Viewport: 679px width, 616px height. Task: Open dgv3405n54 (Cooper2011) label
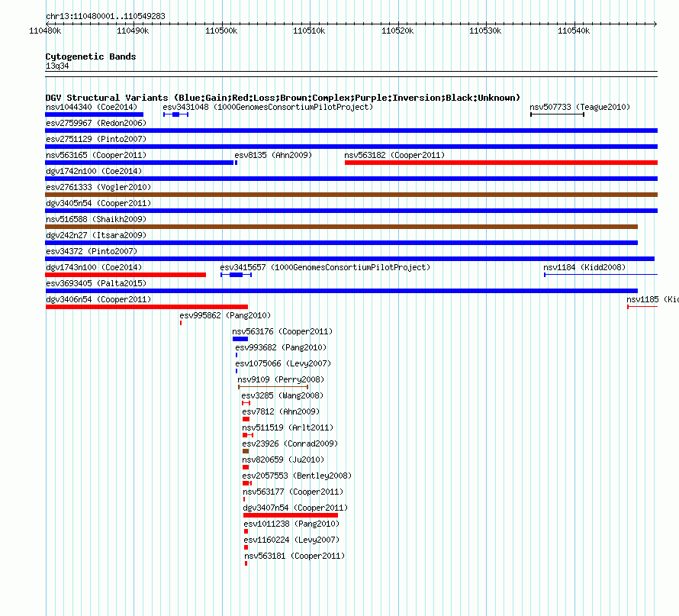[98, 203]
